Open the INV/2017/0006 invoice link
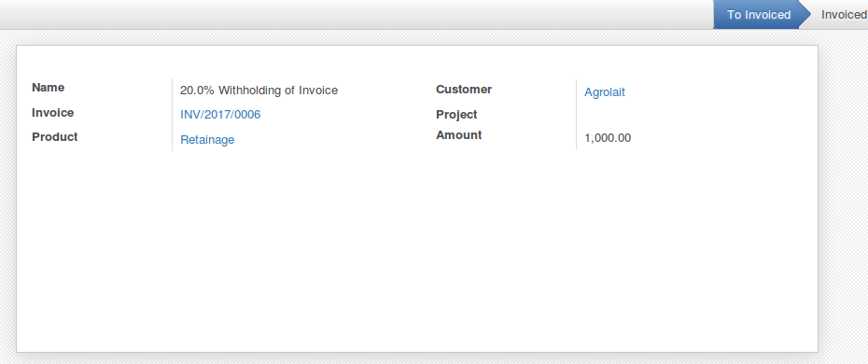Viewport: 868px width, 364px height. 220,115
